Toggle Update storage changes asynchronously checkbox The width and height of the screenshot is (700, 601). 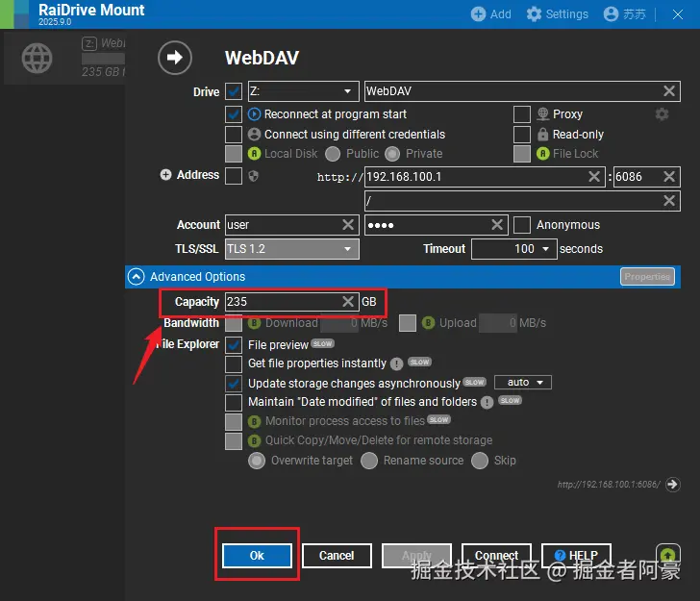pyautogui.click(x=234, y=384)
